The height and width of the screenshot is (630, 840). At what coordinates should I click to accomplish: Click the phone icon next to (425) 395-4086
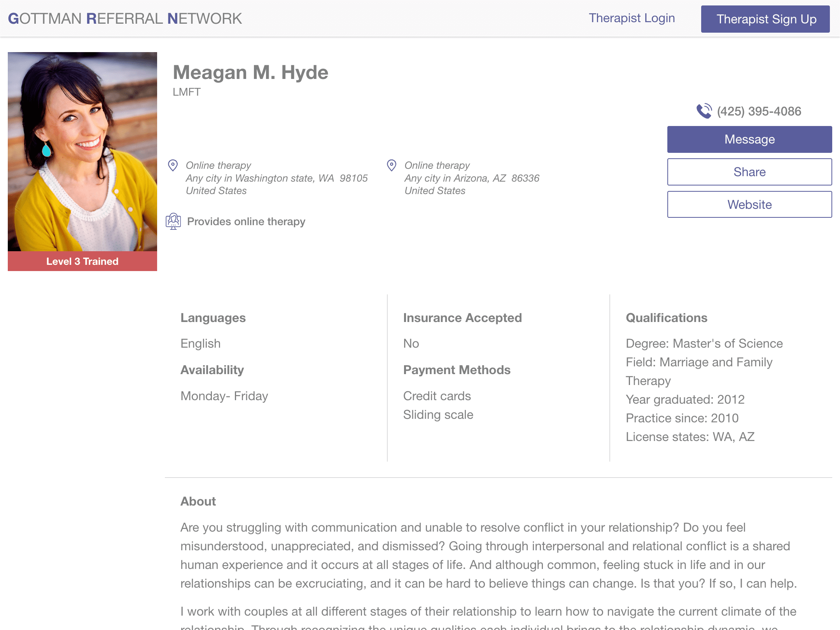tap(703, 111)
